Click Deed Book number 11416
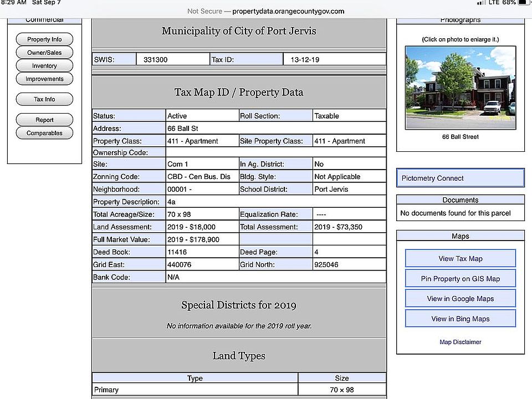This screenshot has width=532, height=399. 177,252
